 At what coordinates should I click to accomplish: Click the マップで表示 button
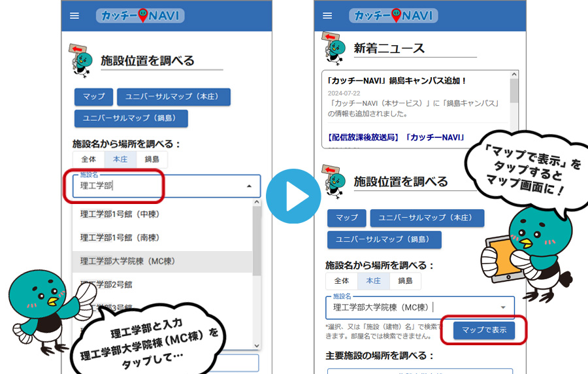click(x=484, y=330)
